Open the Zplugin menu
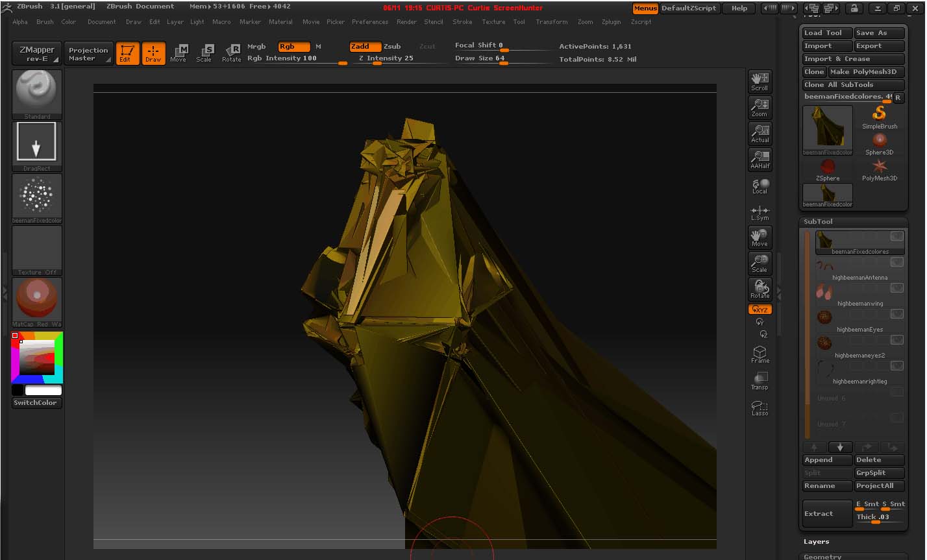927x560 pixels. click(x=611, y=21)
